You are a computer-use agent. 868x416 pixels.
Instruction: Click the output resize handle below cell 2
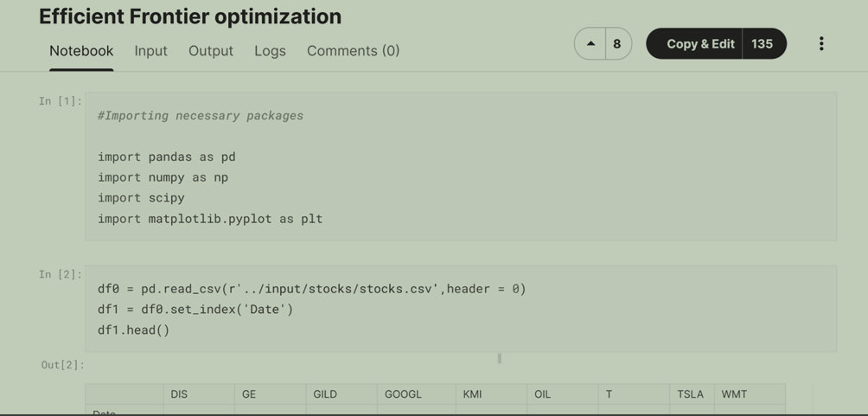[x=500, y=358]
